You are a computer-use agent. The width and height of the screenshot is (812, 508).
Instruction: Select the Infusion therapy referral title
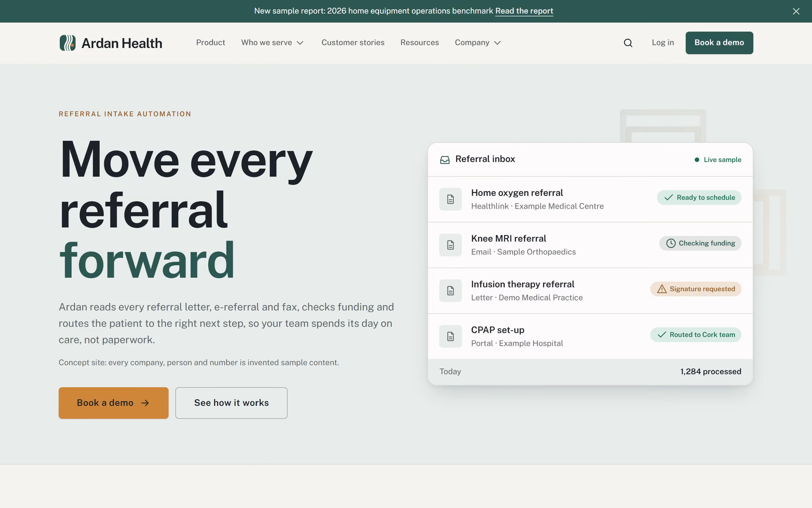(x=523, y=284)
